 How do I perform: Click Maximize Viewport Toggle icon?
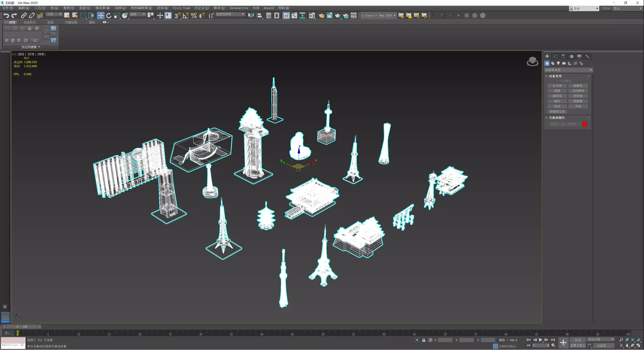coord(638,345)
